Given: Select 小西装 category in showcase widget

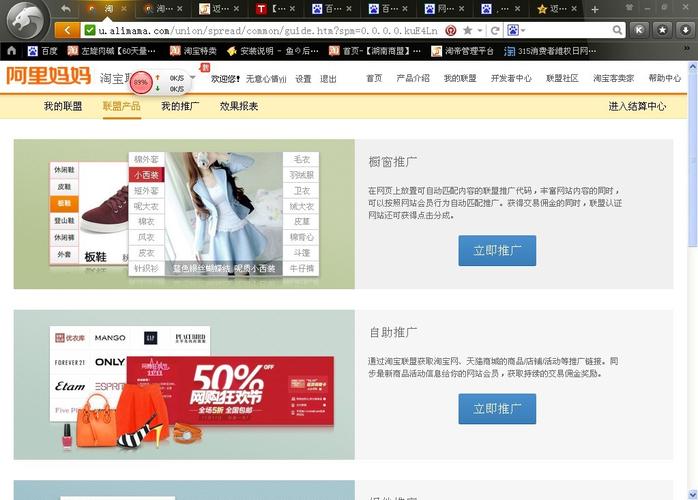Looking at the screenshot, I should click(146, 175).
